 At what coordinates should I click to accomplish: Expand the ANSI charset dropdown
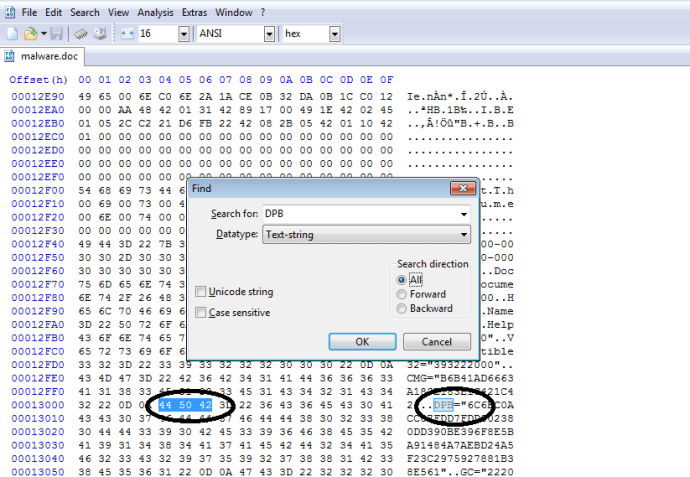click(269, 34)
